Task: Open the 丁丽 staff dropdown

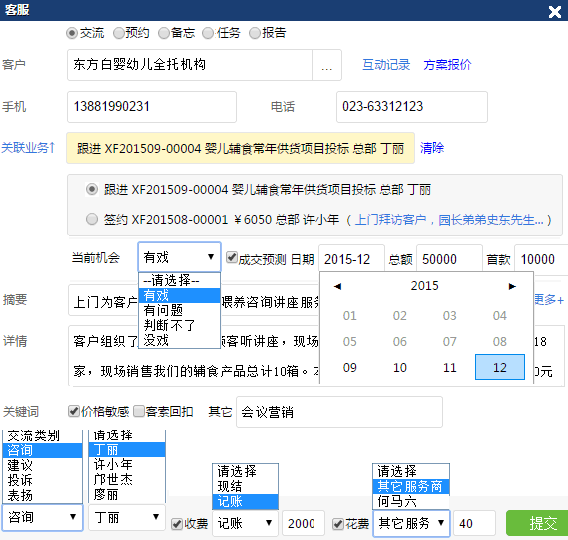Action: point(127,517)
